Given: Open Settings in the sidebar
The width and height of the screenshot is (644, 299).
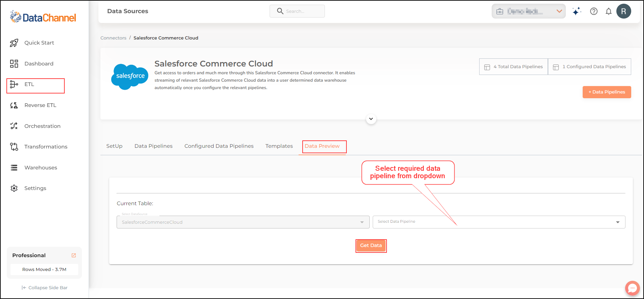Looking at the screenshot, I should click(35, 188).
